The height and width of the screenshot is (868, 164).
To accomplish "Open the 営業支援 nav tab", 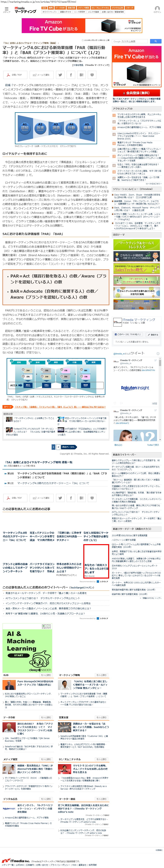I will pos(71,8).
